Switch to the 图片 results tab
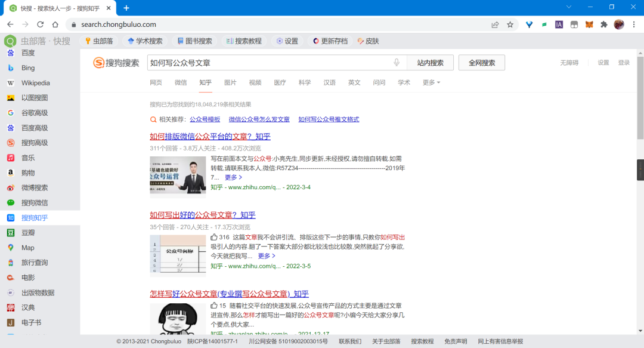 tap(230, 83)
